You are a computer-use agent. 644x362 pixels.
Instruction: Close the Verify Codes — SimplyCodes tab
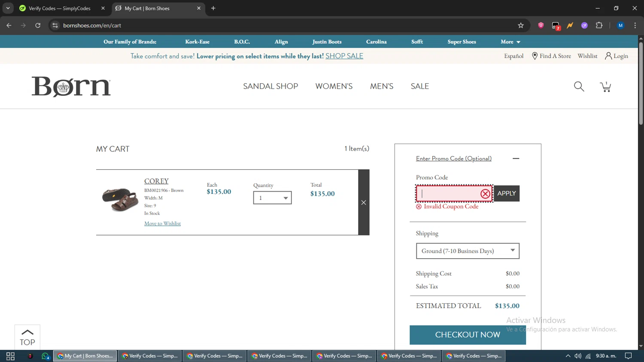pyautogui.click(x=103, y=8)
